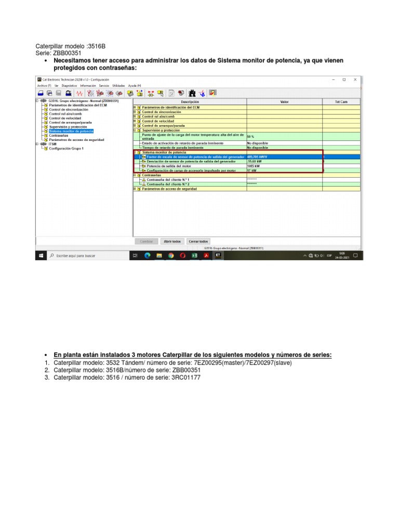The image size is (399, 532).
Task: Click the Adobe Acrobat taskbar icon
Action: click(x=206, y=256)
